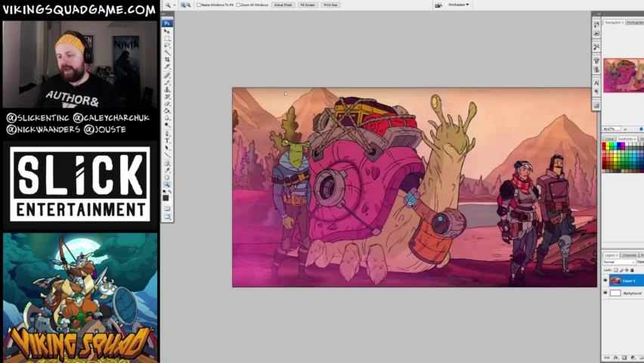Open the Normal blend mode dropdown

point(618,262)
